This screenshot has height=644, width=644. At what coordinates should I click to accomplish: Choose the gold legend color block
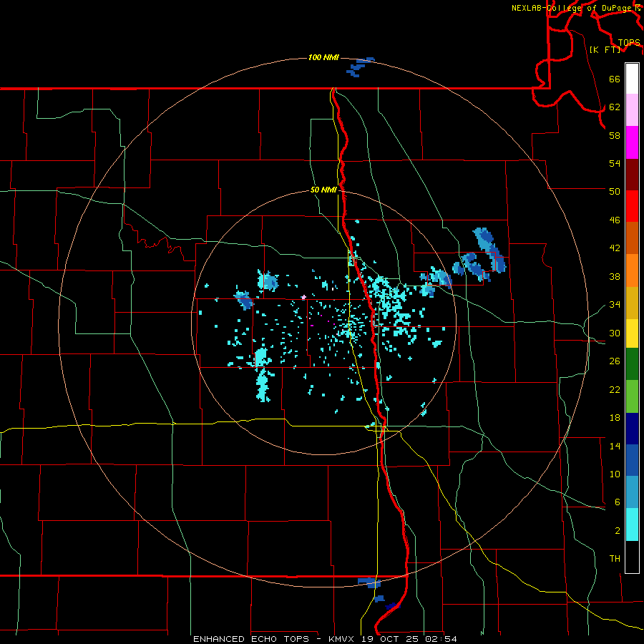point(632,303)
